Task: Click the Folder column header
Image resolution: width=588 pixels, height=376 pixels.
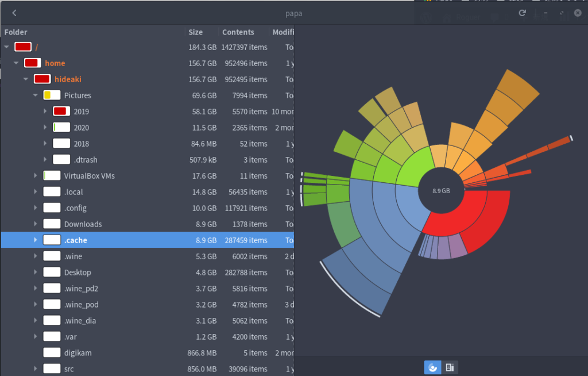Action: point(16,32)
